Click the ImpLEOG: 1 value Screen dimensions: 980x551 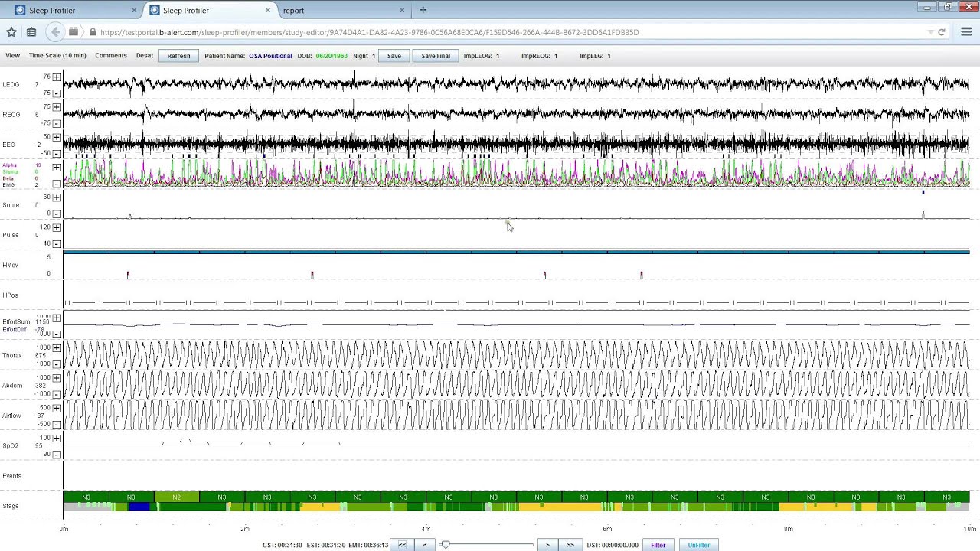pyautogui.click(x=482, y=56)
